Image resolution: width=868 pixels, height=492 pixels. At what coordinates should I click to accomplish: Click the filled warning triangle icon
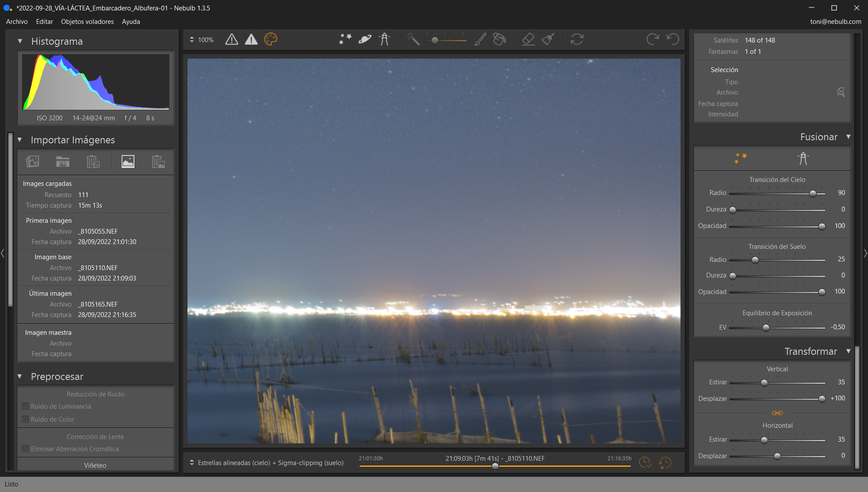click(x=251, y=40)
